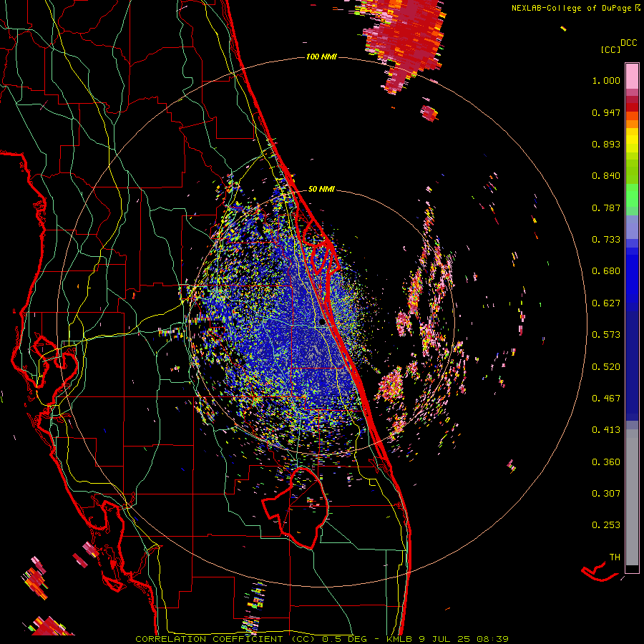Click the [CC] units label

point(610,49)
